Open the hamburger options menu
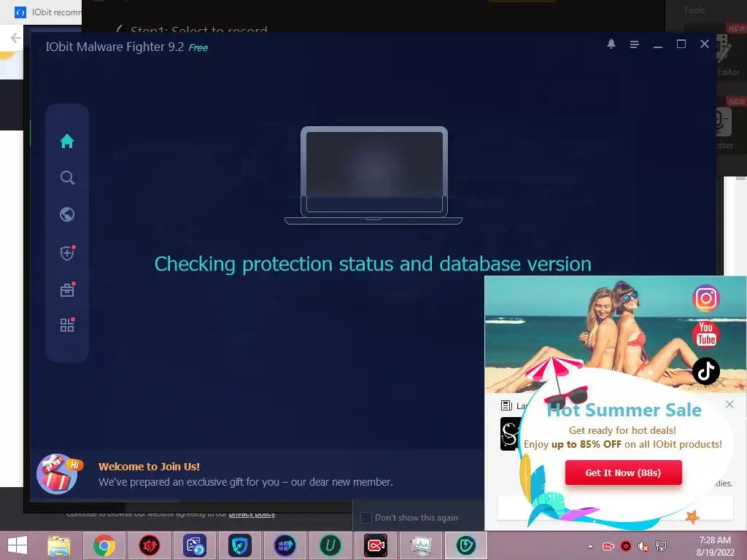 [x=634, y=44]
